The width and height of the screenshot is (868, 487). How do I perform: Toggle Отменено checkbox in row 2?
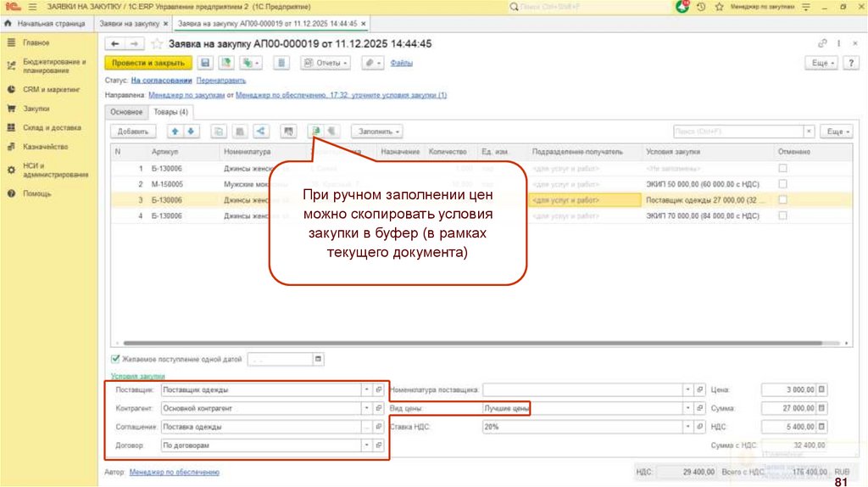[x=782, y=184]
